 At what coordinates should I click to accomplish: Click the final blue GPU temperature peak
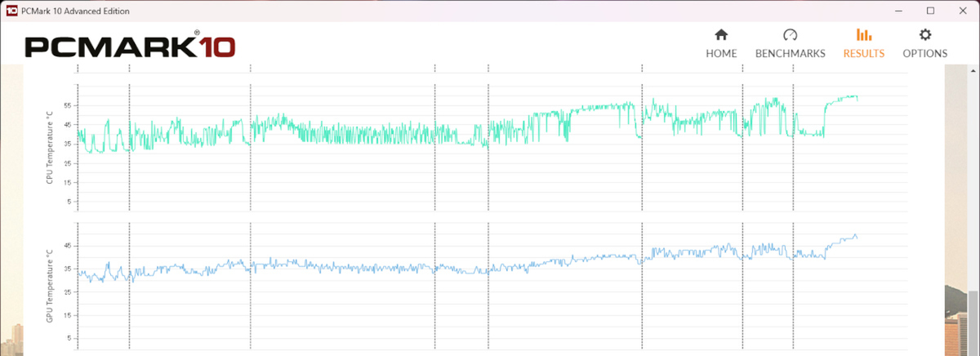(x=854, y=236)
